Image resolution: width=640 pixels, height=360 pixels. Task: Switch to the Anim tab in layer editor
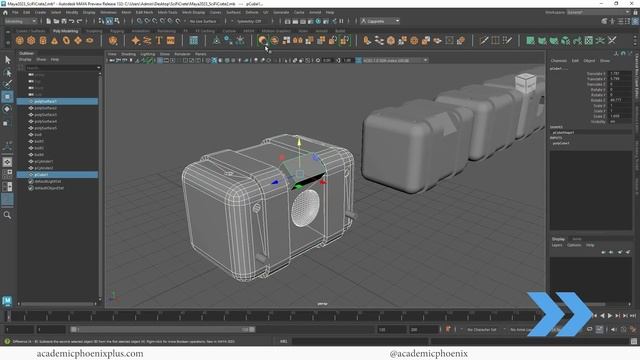pyautogui.click(x=577, y=239)
